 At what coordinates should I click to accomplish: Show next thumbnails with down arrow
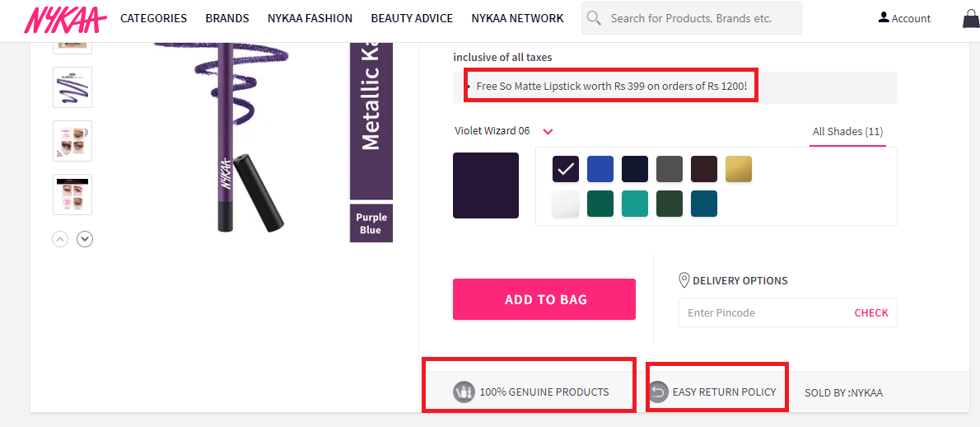(x=85, y=239)
